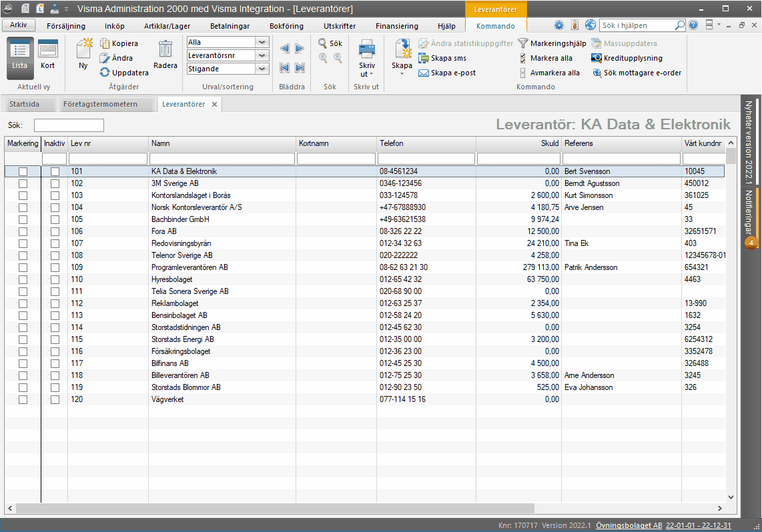The height and width of the screenshot is (532, 762).
Task: Click the Sök text field above list
Action: point(69,125)
